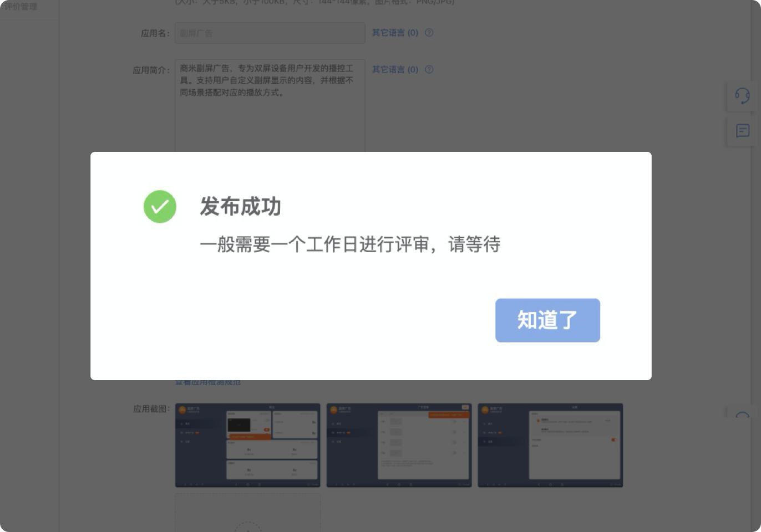Click the green success checkmark icon
This screenshot has width=761, height=532.
(x=160, y=207)
